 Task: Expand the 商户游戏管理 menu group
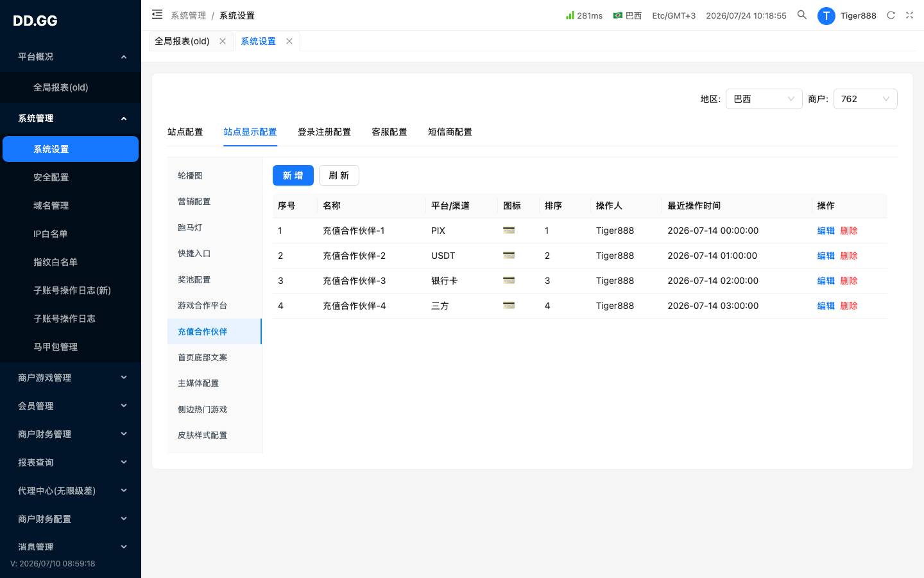click(x=71, y=378)
